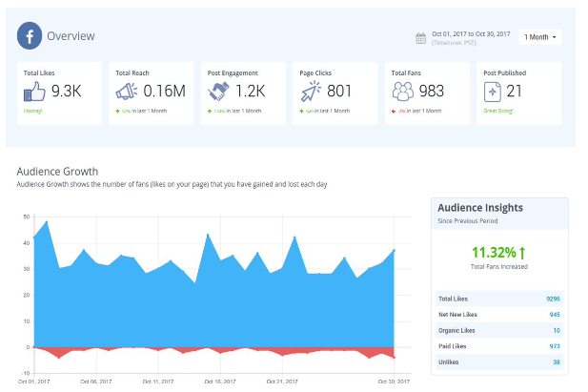Click the people Total Fans icon
The height and width of the screenshot is (392, 588).
point(403,91)
